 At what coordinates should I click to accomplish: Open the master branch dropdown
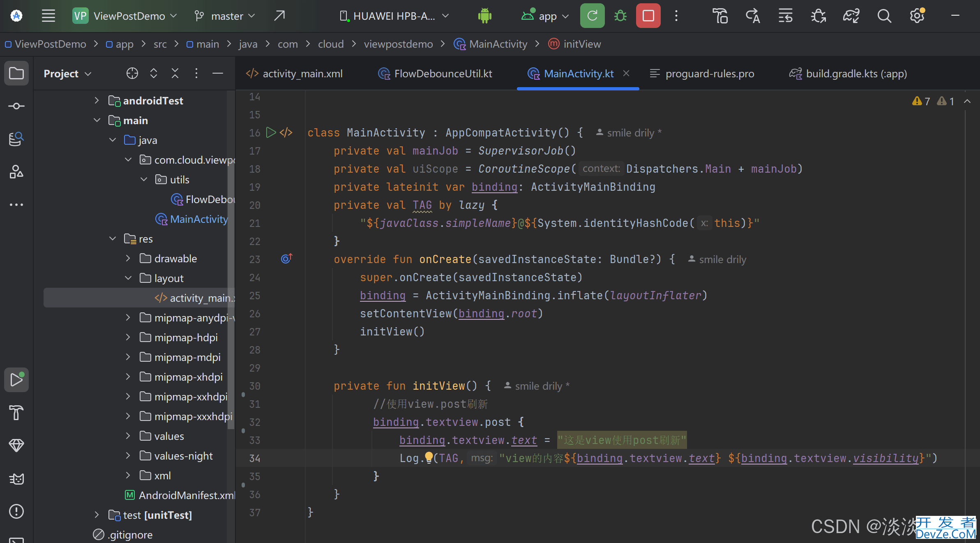click(225, 16)
